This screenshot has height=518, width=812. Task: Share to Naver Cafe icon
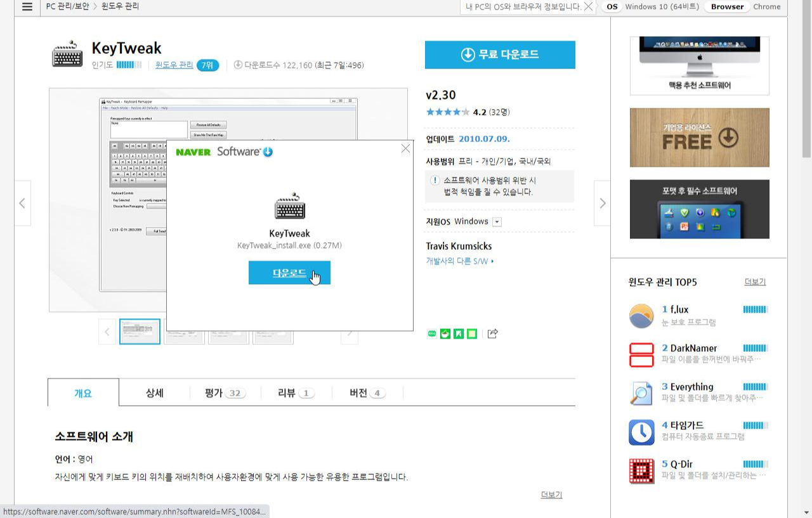(x=445, y=333)
